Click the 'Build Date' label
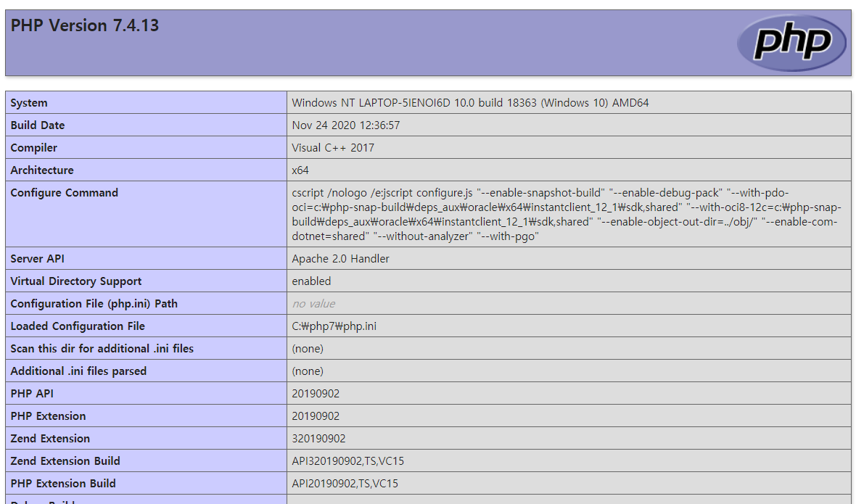856x504 pixels. (38, 125)
